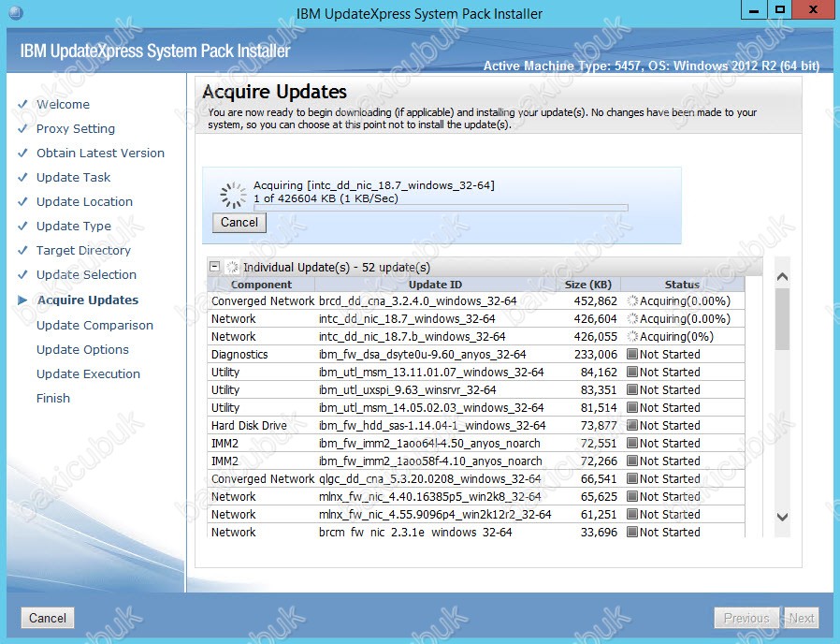Click spinner icon in intc_dd_nic_18.7.b status cell
This screenshot has width=840, height=644.
pos(632,336)
